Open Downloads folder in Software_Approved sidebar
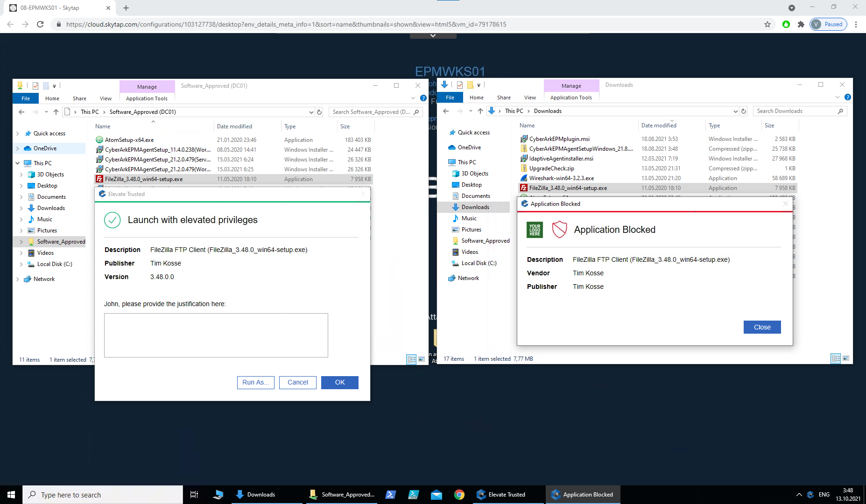 [51, 208]
